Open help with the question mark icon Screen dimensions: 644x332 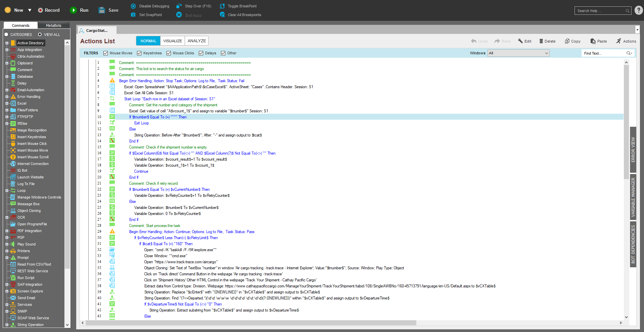tap(639, 10)
